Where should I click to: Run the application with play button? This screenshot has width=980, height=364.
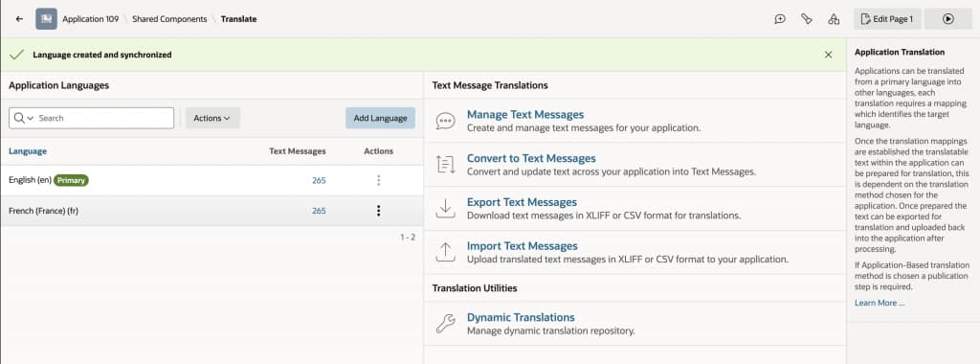948,19
